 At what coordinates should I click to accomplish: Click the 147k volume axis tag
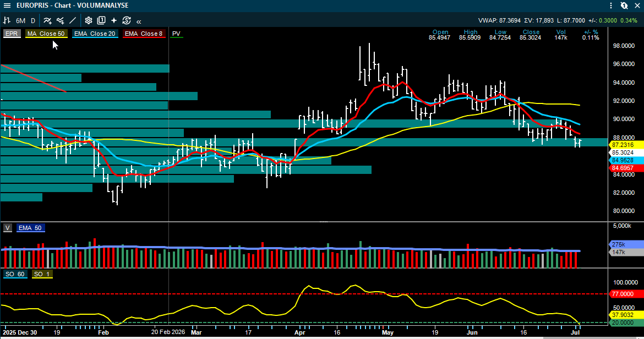[625, 252]
